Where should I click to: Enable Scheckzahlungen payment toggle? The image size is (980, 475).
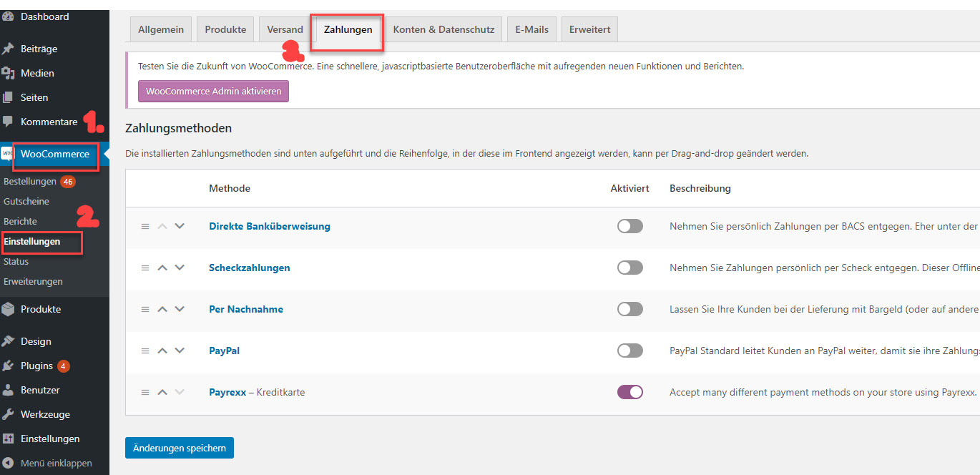click(x=630, y=268)
